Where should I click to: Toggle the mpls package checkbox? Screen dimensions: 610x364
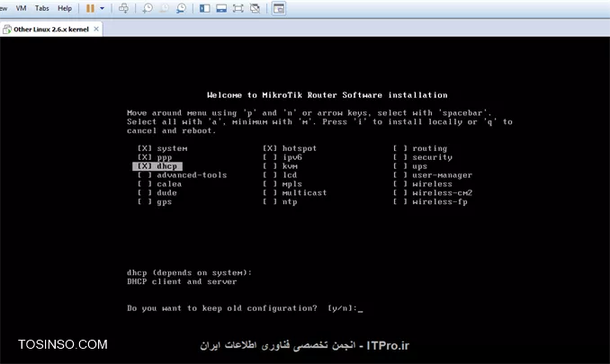[x=270, y=184]
